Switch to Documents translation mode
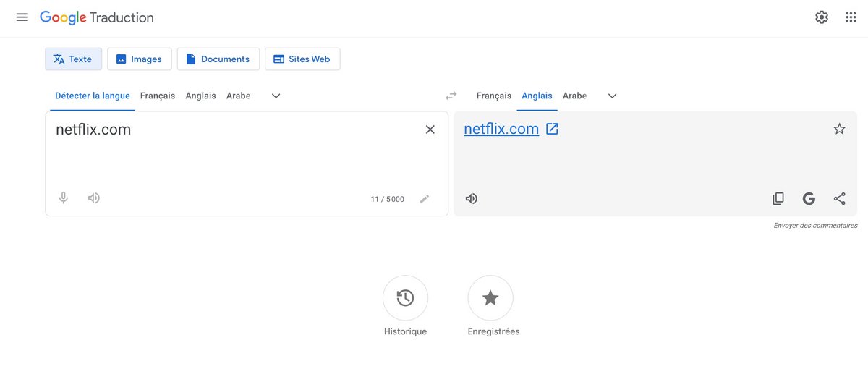This screenshot has width=868, height=382. (218, 59)
